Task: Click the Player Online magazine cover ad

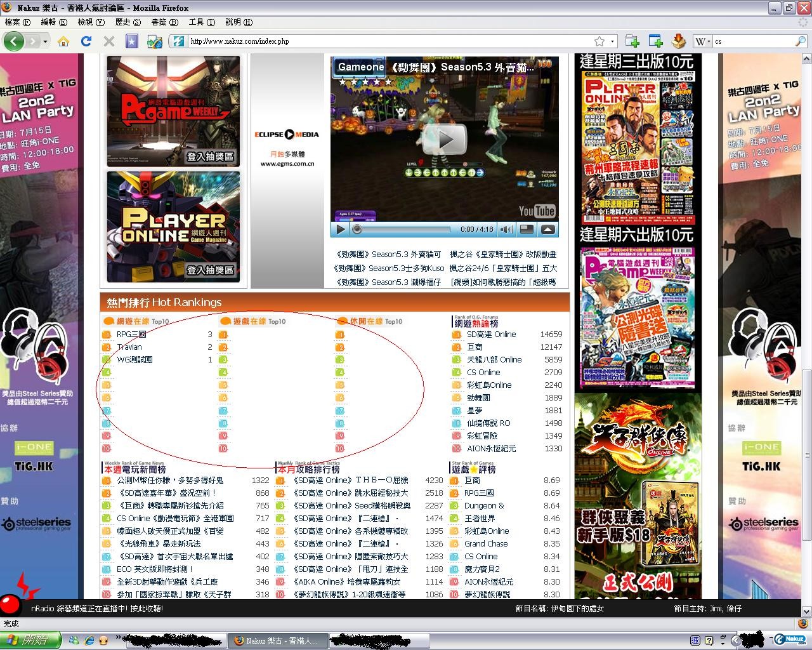Action: click(x=638, y=148)
